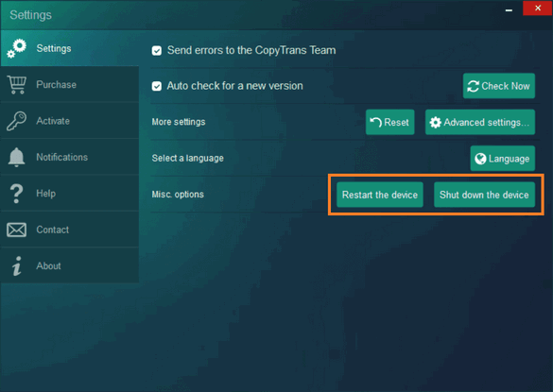Click the envelope Contact icon
This screenshot has height=392, width=553.
(x=17, y=230)
